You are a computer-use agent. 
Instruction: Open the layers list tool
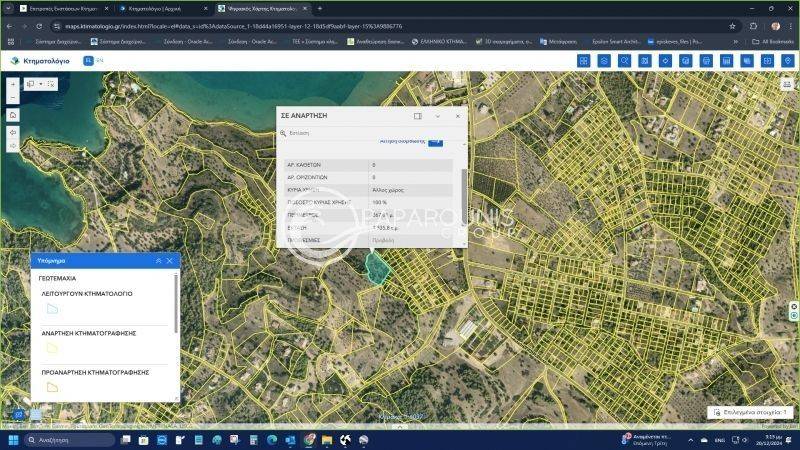tap(604, 61)
